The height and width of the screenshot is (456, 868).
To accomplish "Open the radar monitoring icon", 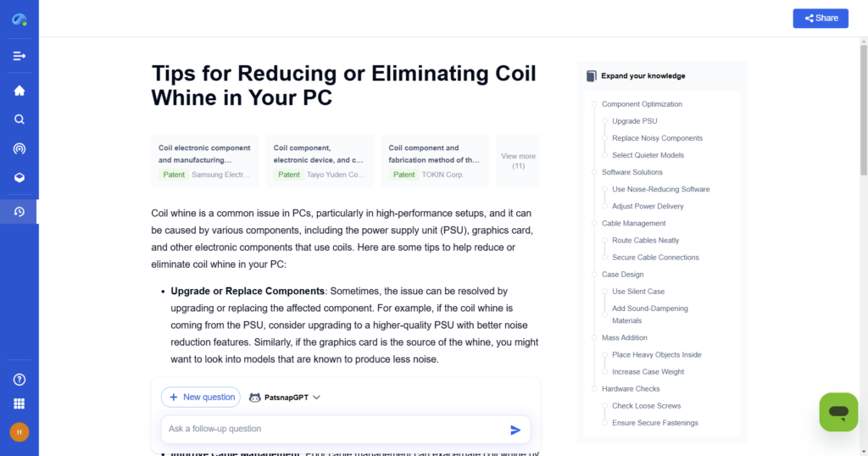I will coord(19,148).
